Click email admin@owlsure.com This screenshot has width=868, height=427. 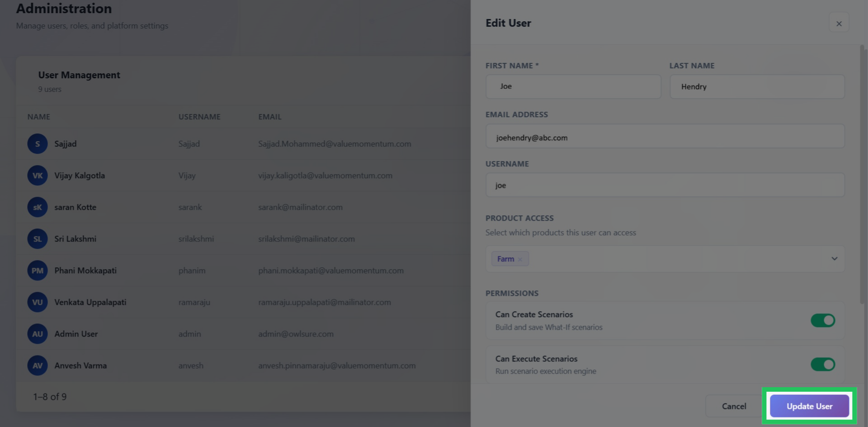[296, 334]
